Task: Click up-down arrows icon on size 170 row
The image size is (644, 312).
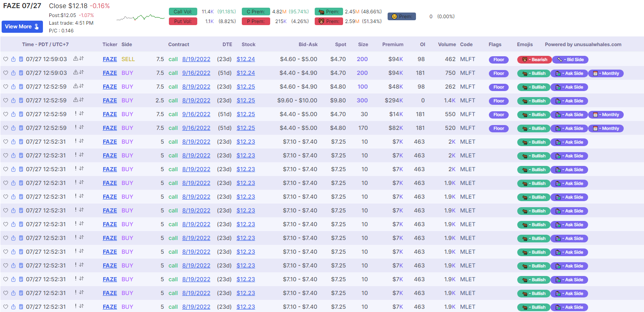Action: pos(81,127)
